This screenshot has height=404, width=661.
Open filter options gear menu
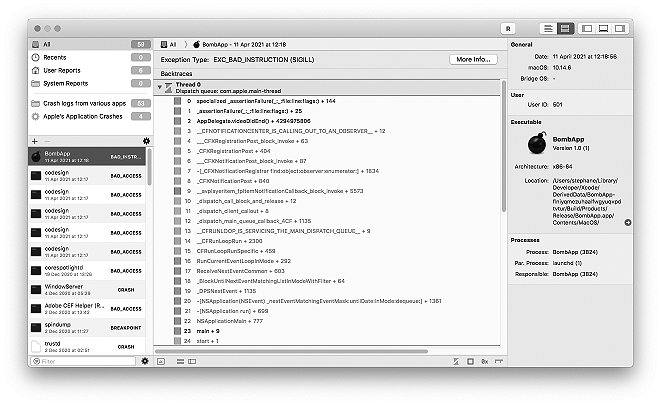click(x=145, y=361)
